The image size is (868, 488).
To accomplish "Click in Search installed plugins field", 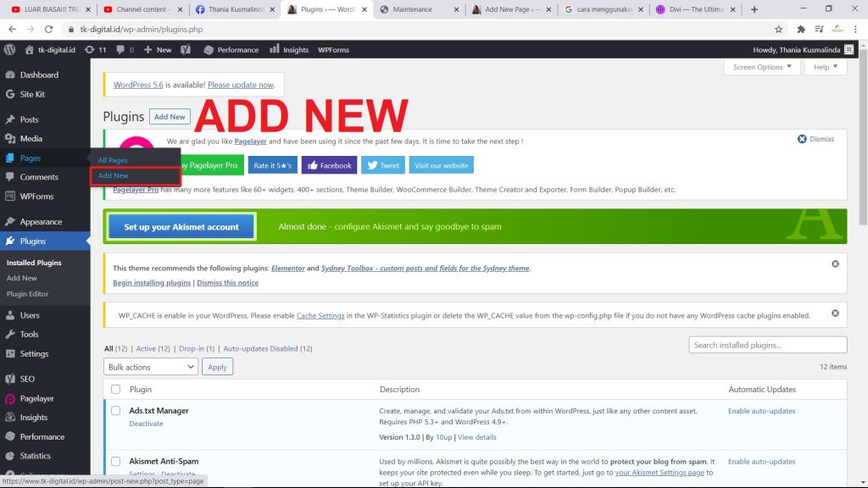I will pyautogui.click(x=768, y=345).
